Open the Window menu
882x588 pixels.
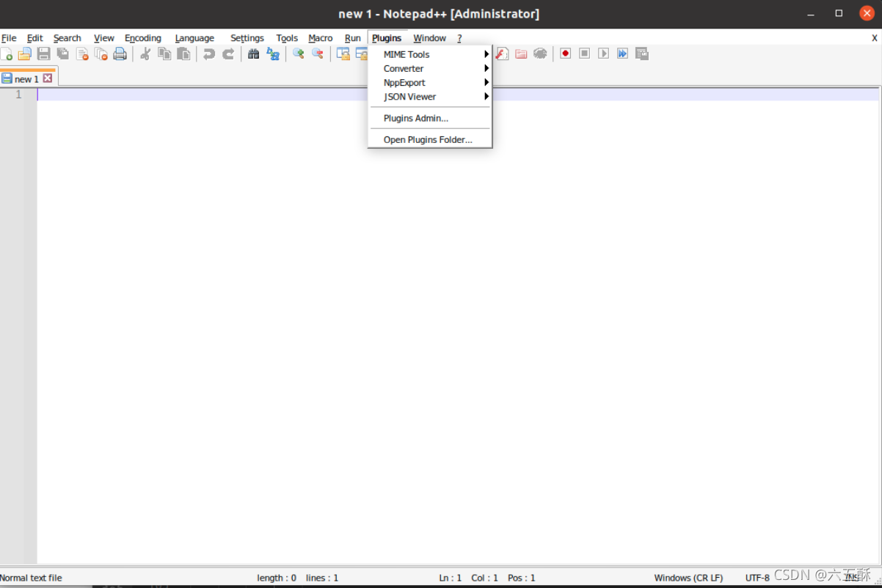(x=429, y=38)
